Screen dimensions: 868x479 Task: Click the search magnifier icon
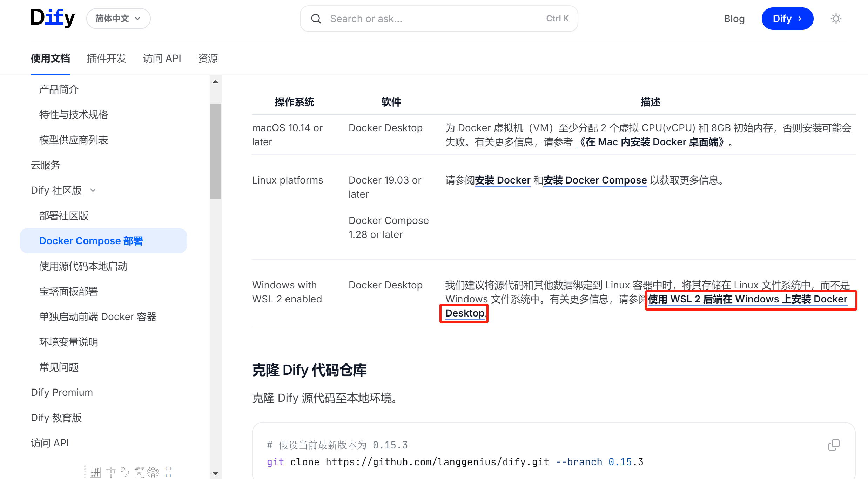click(316, 19)
